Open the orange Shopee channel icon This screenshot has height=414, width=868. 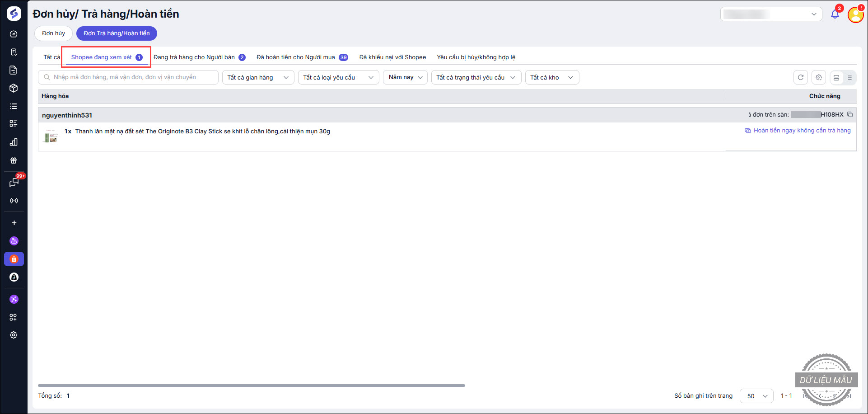pos(14,259)
